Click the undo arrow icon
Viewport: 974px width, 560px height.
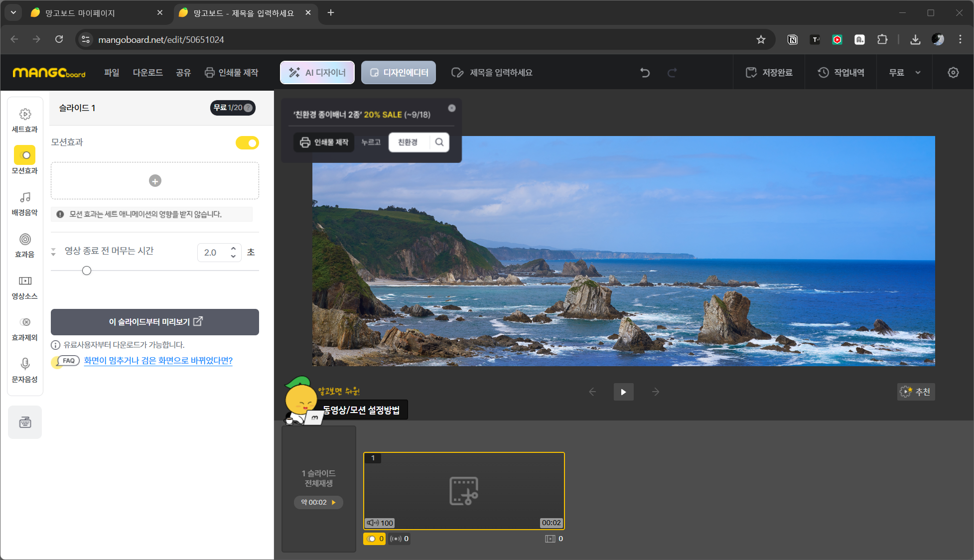[645, 73]
